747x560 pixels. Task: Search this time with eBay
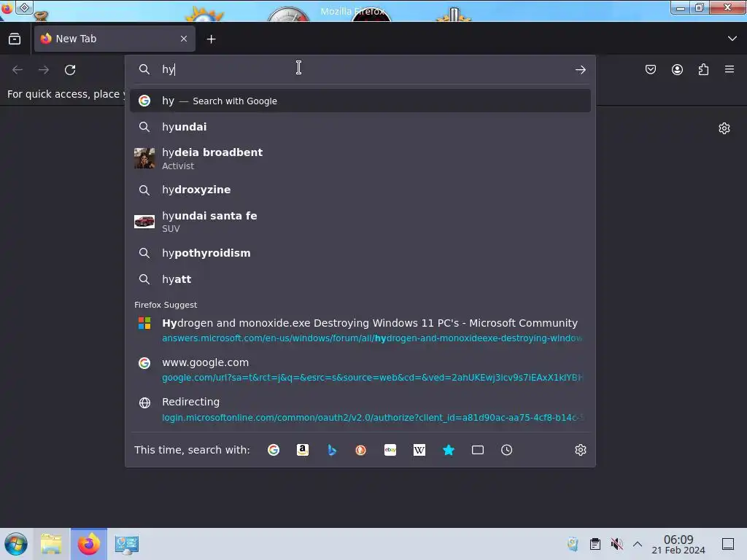(x=390, y=450)
